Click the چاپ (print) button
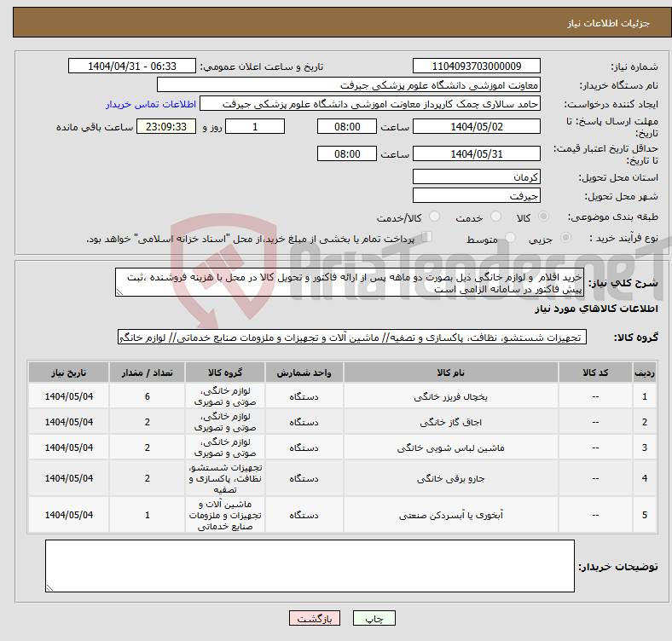This screenshot has height=641, width=672. pos(379,619)
